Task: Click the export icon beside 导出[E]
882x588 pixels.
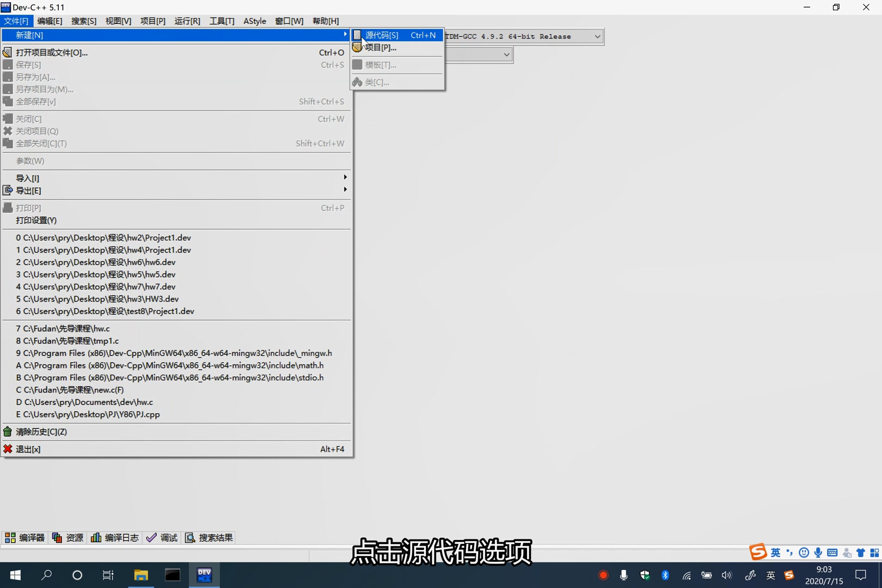Action: click(8, 190)
